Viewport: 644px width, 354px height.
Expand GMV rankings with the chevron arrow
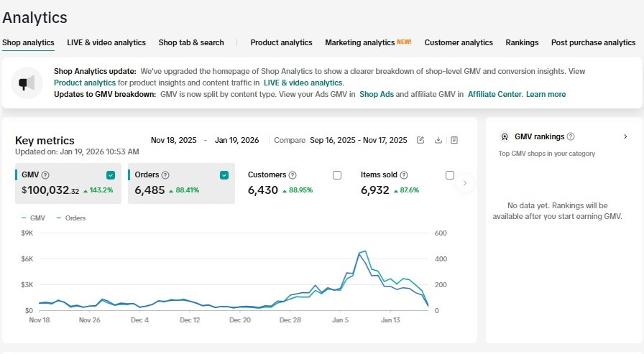(625, 136)
